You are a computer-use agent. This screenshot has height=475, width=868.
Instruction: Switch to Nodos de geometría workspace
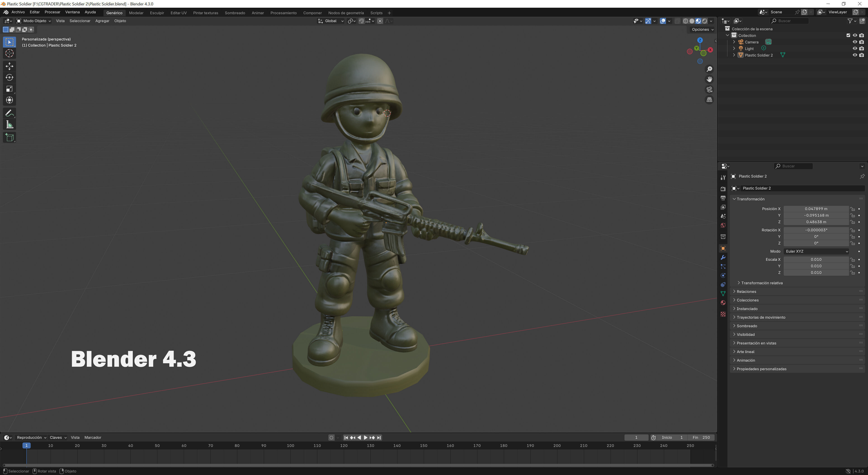[x=346, y=13]
